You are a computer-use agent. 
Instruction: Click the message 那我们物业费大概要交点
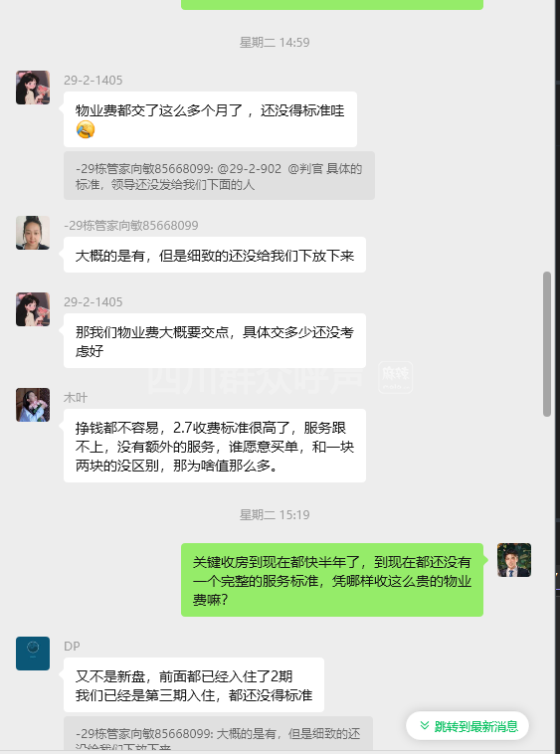tap(215, 341)
